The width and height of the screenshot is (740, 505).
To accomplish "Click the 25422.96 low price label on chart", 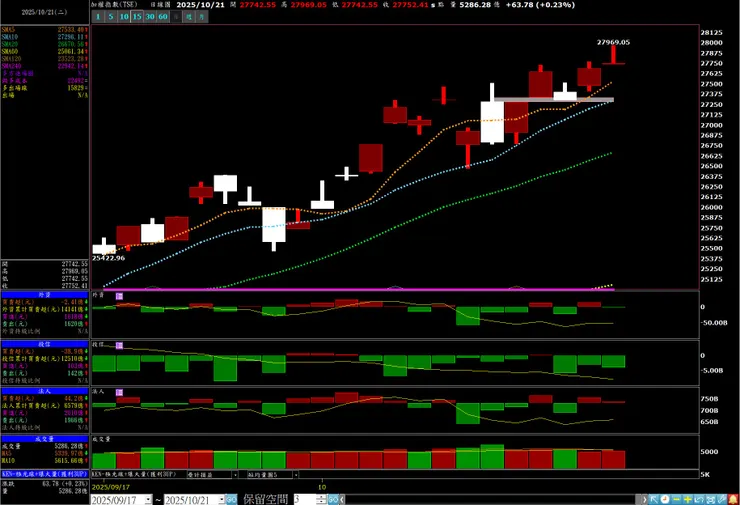I will click(109, 258).
